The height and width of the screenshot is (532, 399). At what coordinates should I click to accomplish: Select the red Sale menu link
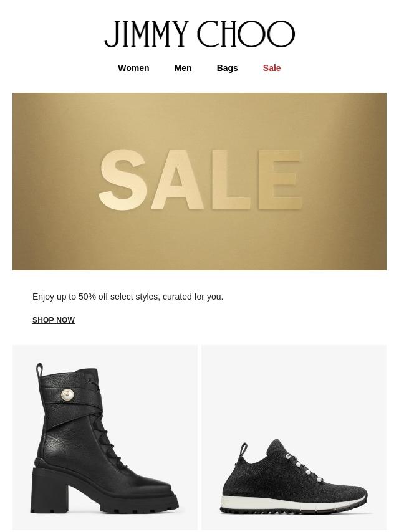(x=272, y=68)
